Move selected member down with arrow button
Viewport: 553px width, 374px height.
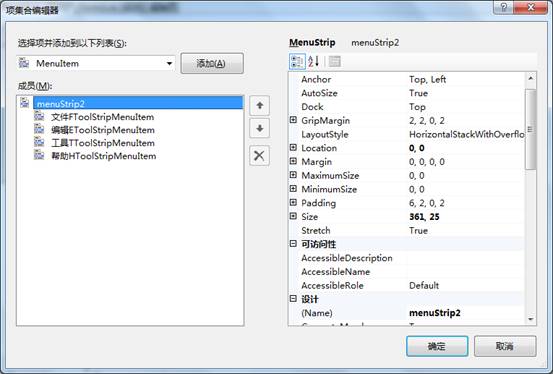[260, 128]
